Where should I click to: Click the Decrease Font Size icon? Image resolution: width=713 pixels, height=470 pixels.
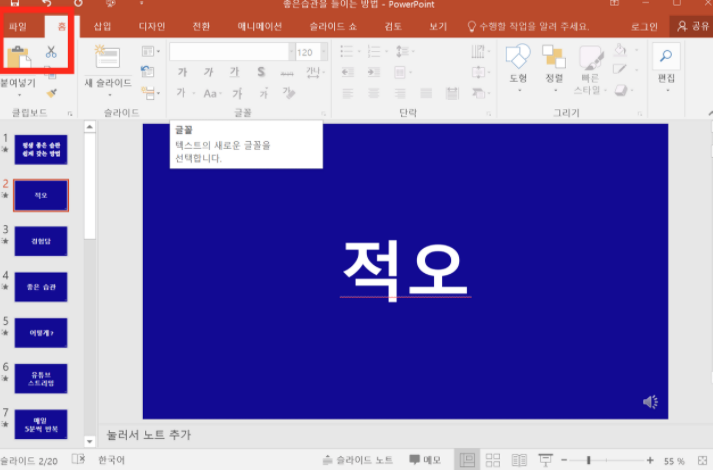(263, 94)
